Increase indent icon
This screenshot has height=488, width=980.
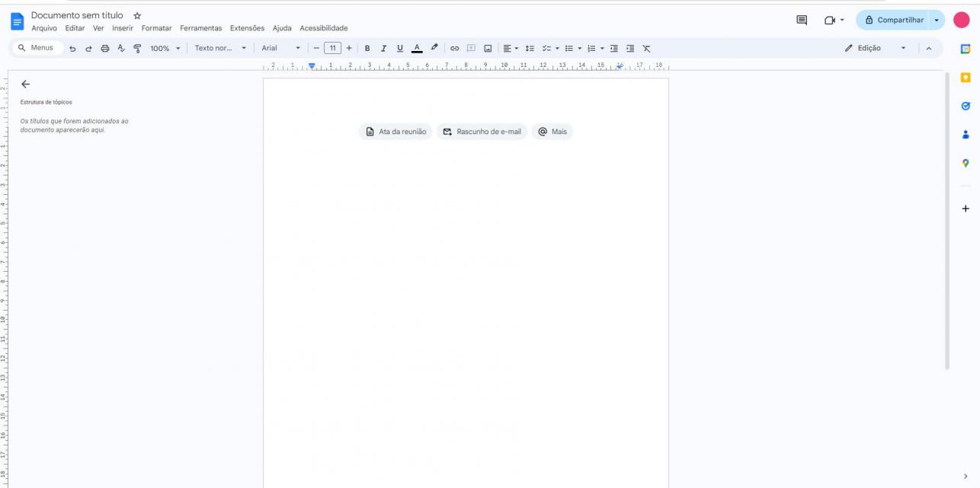coord(630,48)
